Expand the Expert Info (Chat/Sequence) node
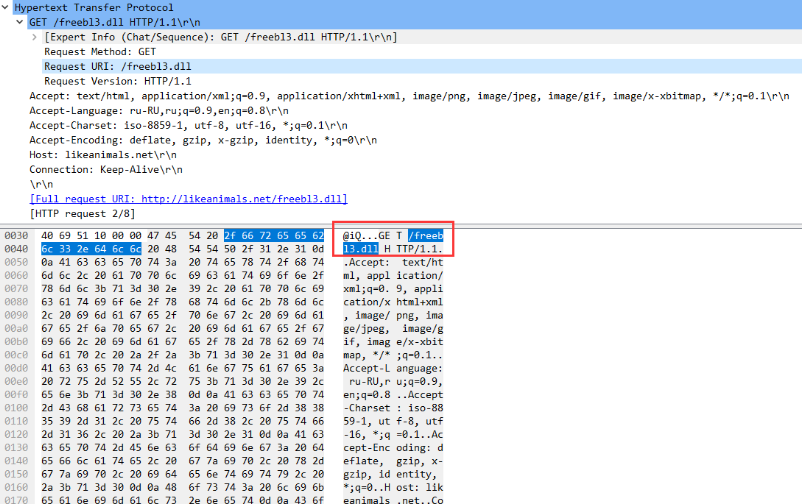The height and width of the screenshot is (504, 802). click(x=34, y=37)
